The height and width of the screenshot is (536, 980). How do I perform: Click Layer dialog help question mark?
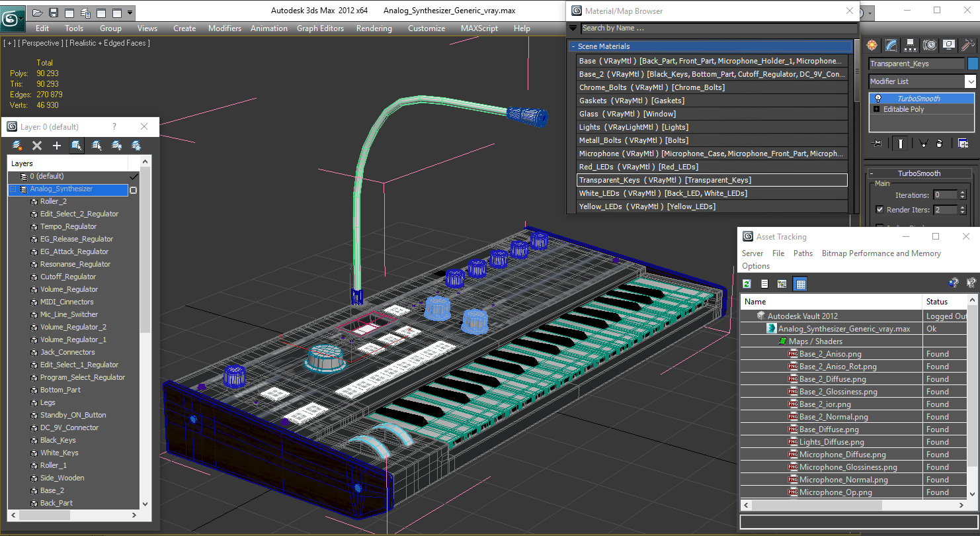[x=114, y=126]
